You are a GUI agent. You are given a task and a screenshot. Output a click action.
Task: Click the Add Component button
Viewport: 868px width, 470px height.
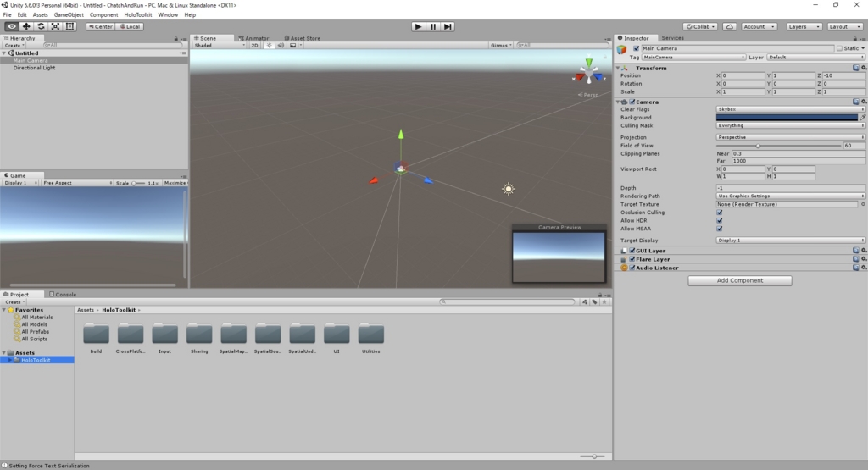[x=740, y=281]
